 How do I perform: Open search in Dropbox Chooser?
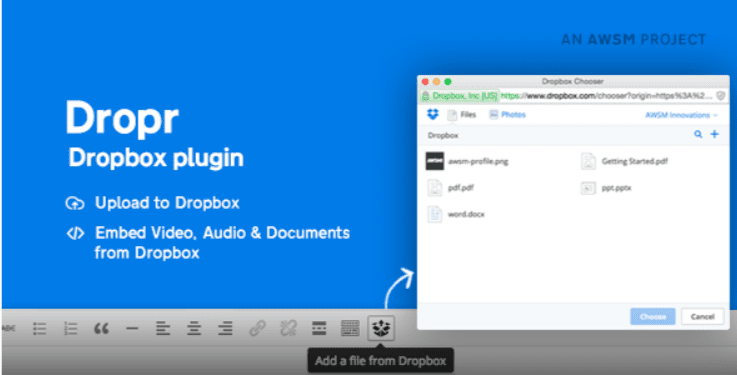tap(698, 135)
